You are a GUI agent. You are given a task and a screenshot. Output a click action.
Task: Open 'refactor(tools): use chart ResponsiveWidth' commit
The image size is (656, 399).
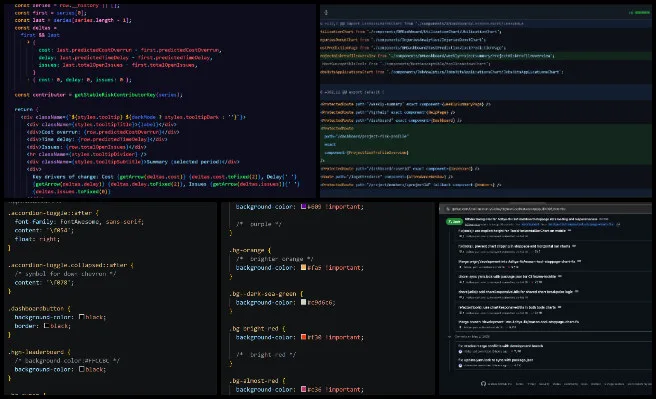click(507, 307)
